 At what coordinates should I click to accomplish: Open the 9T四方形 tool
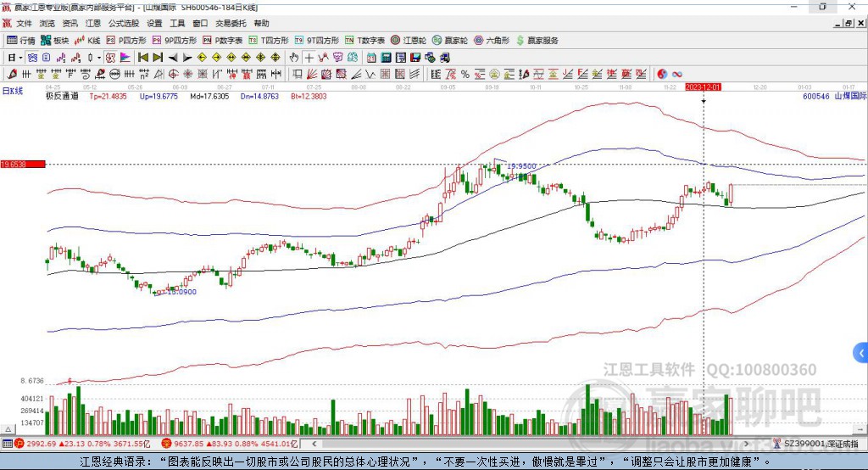[x=317, y=41]
